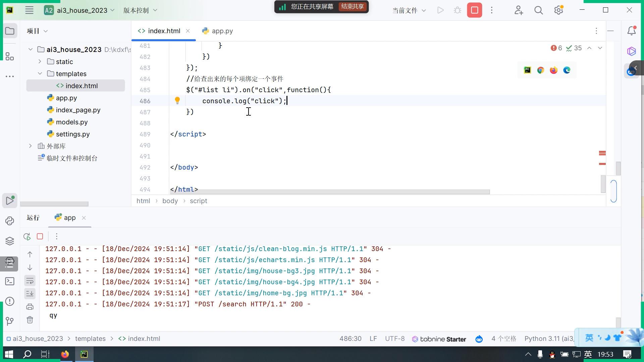Expand the static folder

pos(40,62)
